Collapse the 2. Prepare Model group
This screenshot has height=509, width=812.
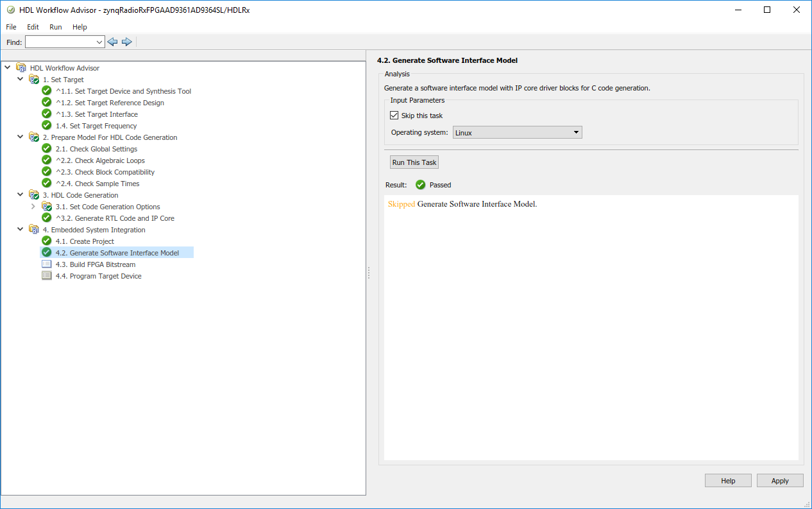click(x=21, y=137)
